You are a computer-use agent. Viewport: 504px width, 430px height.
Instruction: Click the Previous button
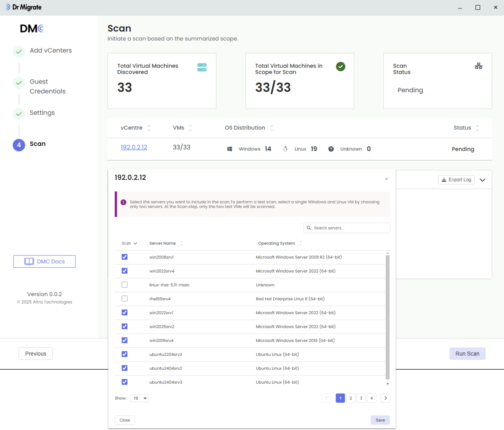(36, 354)
